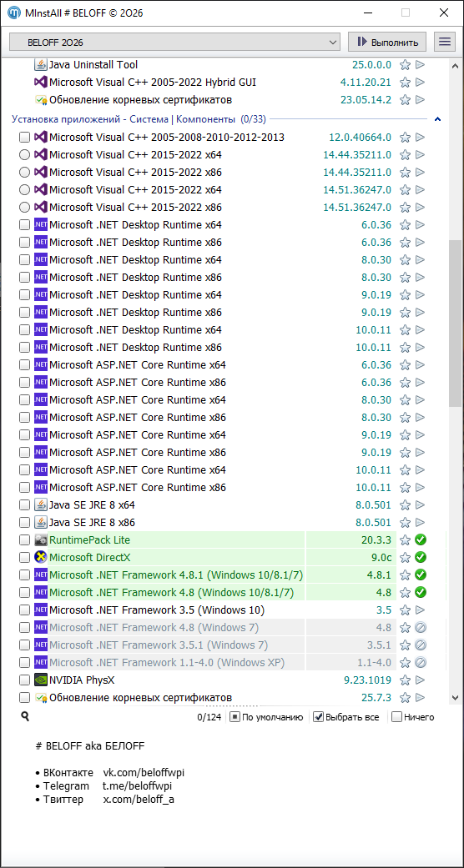This screenshot has width=464, height=868.
Task: Star root certificates update 25.7.3 row
Action: (x=406, y=698)
